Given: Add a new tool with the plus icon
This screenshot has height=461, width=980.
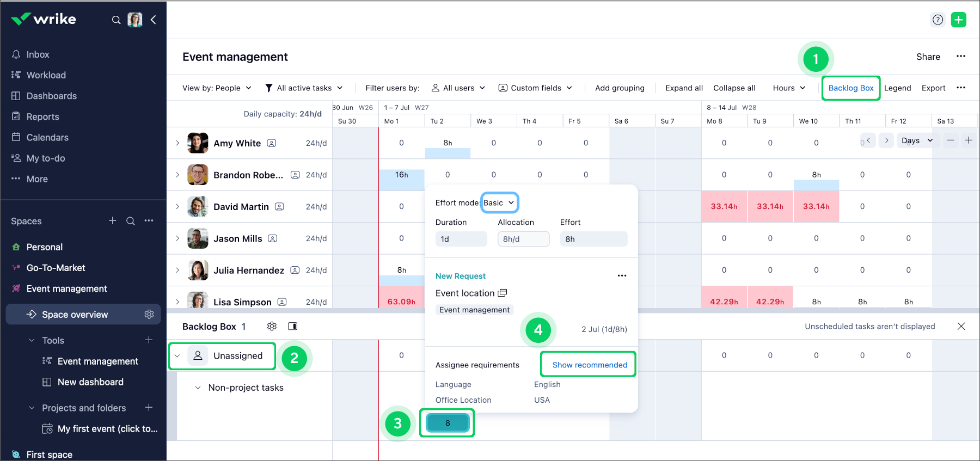Looking at the screenshot, I should point(149,340).
